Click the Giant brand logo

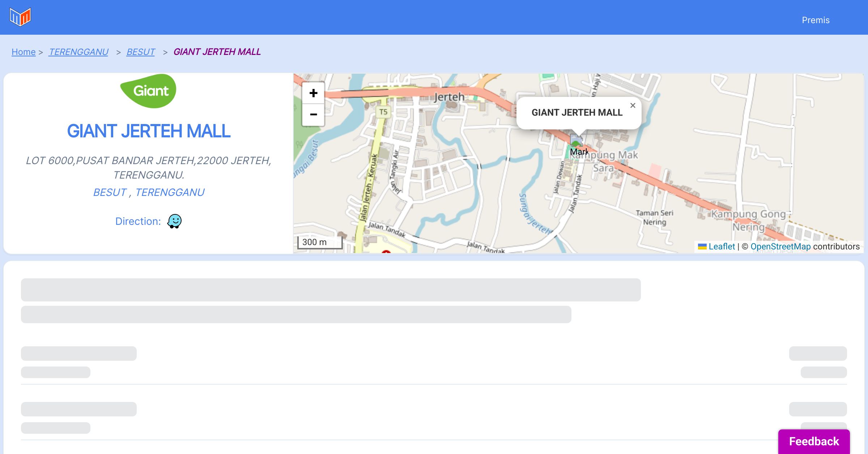148,91
